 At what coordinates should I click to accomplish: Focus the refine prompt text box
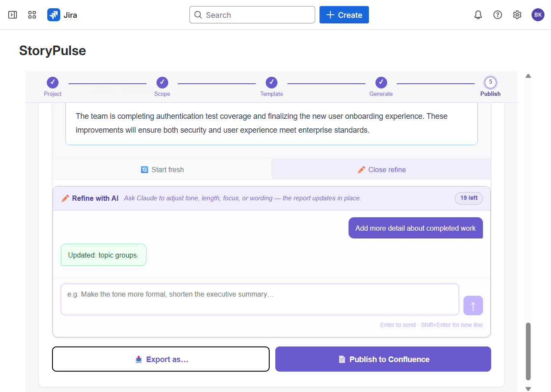coord(260,299)
